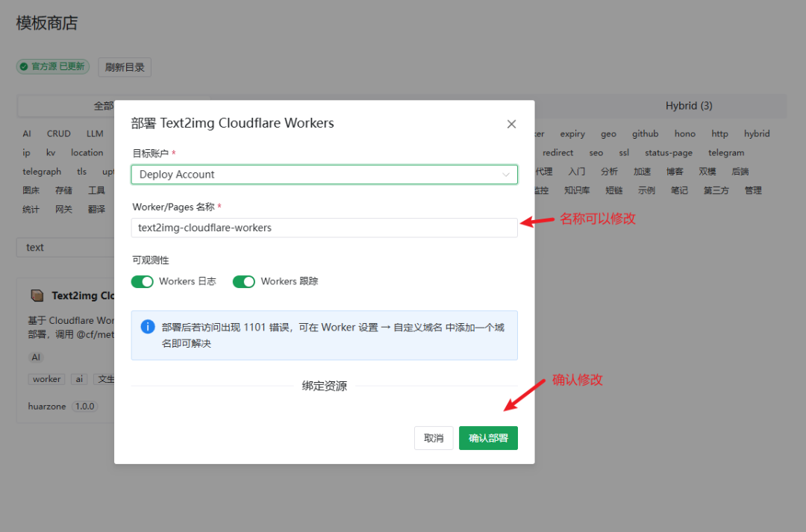
Task: Select the status-page tag filter
Action: (x=669, y=153)
